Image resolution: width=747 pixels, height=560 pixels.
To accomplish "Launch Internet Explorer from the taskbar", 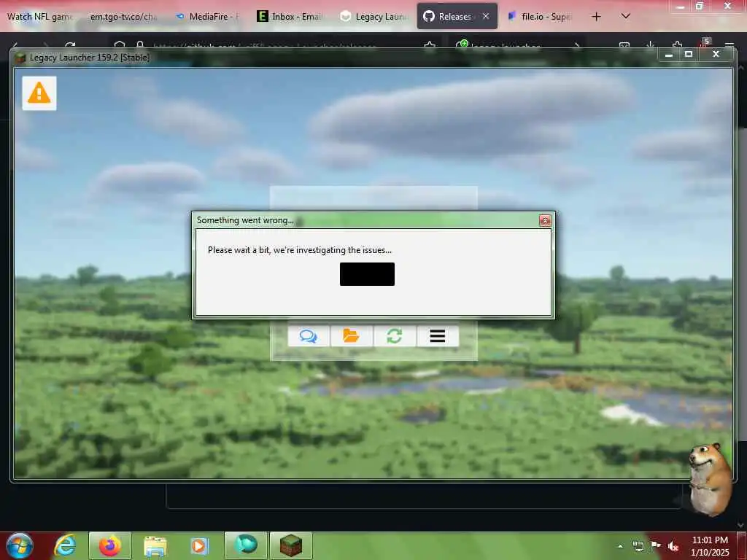I will (65, 545).
